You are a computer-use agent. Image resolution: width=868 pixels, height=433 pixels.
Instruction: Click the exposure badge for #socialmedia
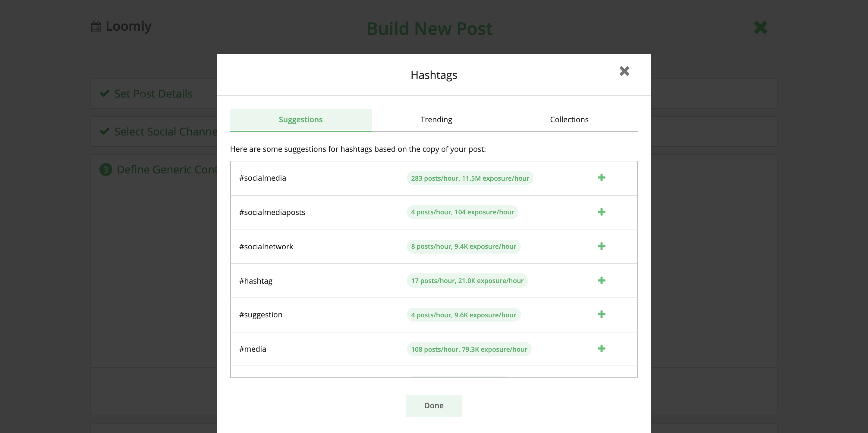470,178
